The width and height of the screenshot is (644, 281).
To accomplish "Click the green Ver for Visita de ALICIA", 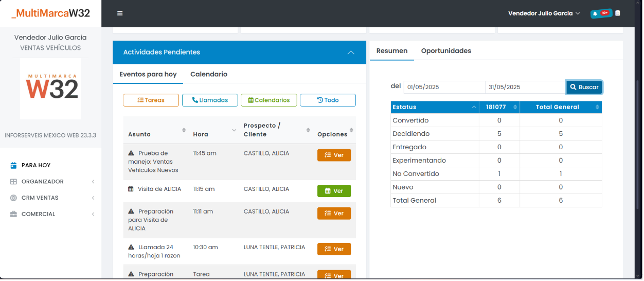I will pos(334,191).
